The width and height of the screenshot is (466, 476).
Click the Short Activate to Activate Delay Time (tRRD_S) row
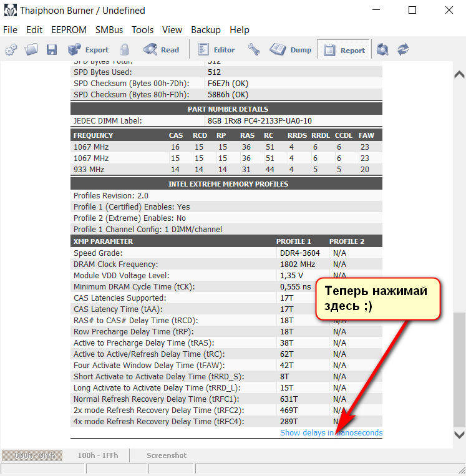tap(226, 376)
